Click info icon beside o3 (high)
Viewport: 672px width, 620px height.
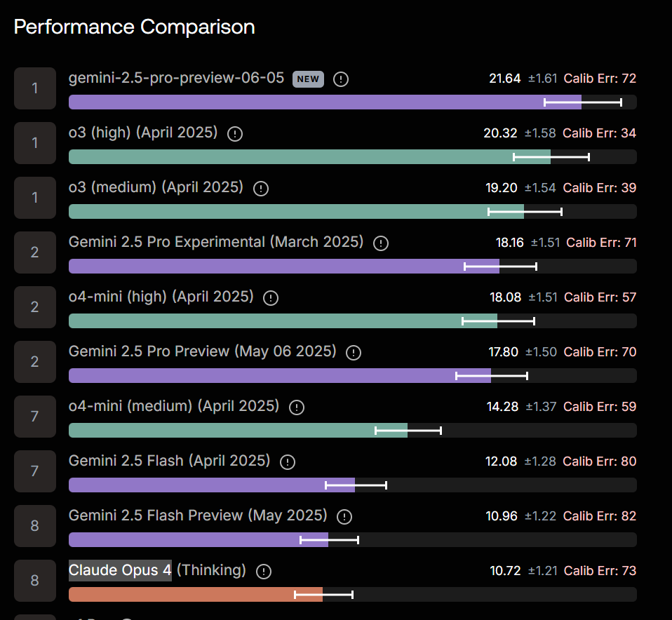(x=235, y=134)
